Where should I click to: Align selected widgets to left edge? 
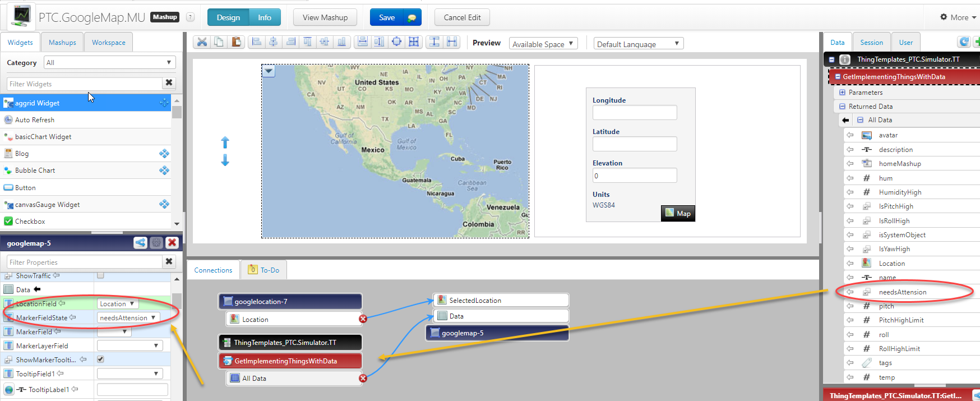[257, 42]
